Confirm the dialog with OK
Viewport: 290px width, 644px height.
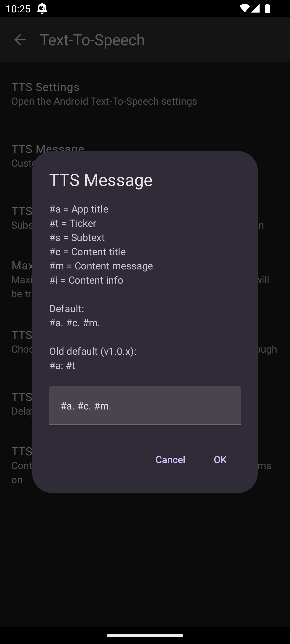(x=220, y=460)
